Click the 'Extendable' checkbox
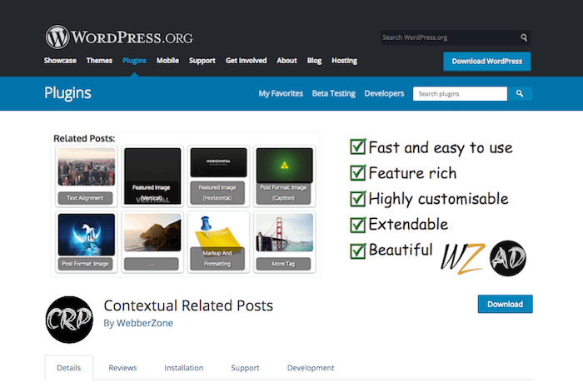Screen dimensions: 583x392 [357, 225]
